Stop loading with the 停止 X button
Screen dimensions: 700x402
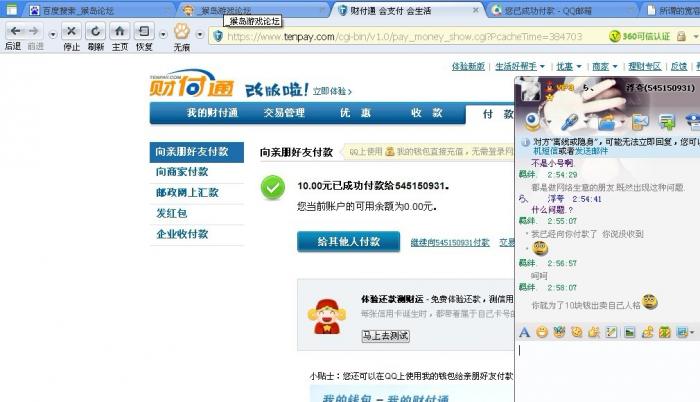[x=71, y=31]
